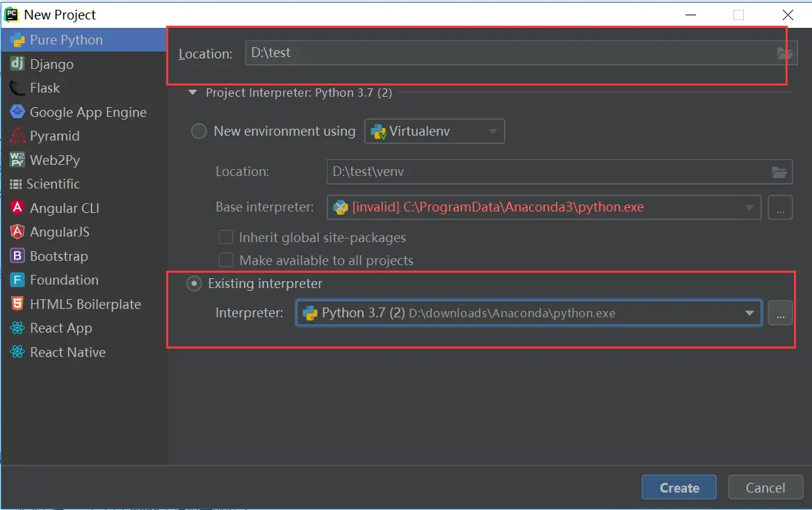812x510 pixels.
Task: Click the Virtualenv Python icon
Action: pos(379,132)
